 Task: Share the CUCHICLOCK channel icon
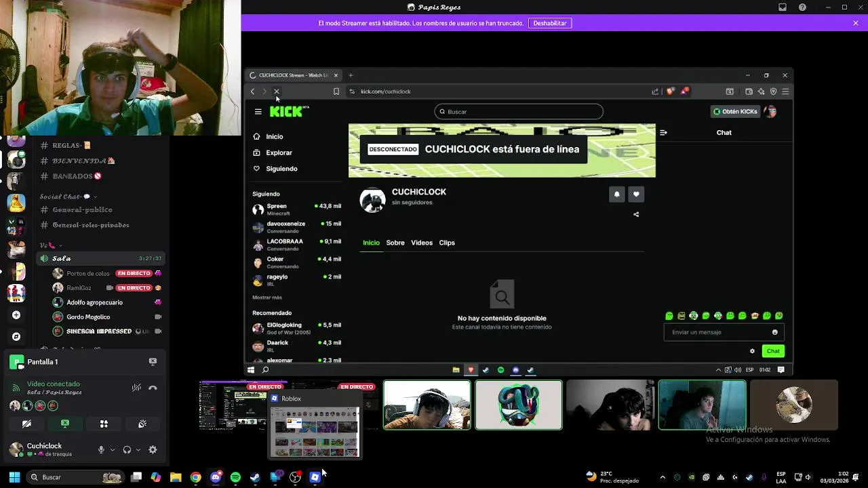click(x=636, y=214)
